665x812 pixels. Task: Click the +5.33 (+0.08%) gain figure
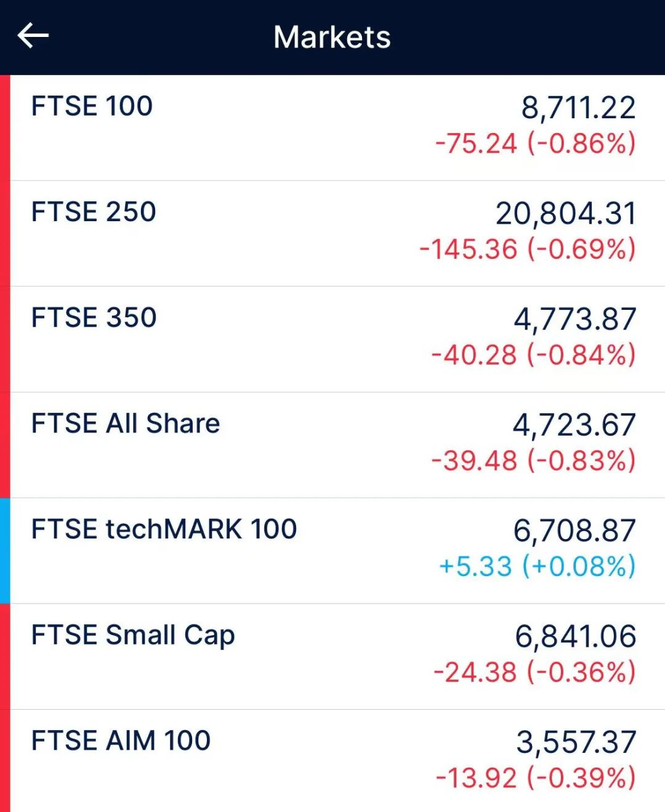[537, 567]
